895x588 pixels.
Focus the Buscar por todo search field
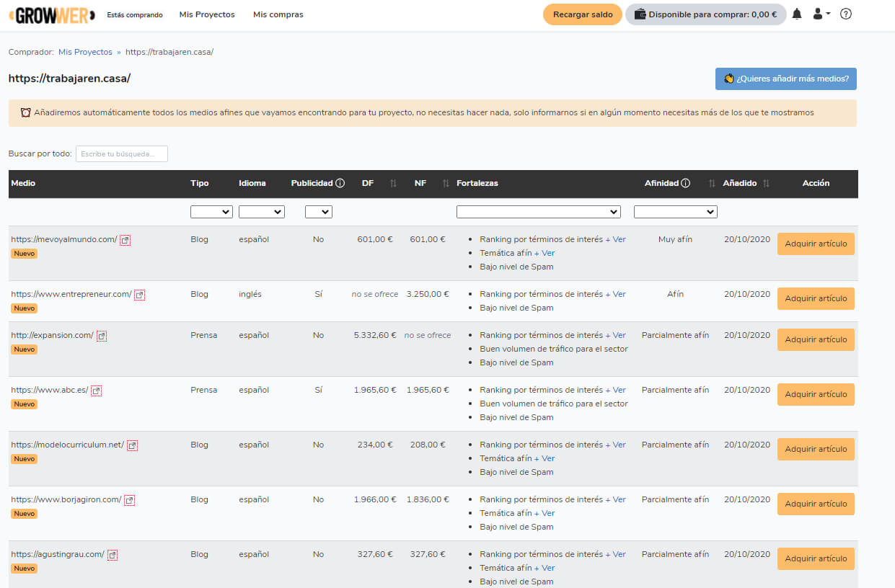pos(122,153)
